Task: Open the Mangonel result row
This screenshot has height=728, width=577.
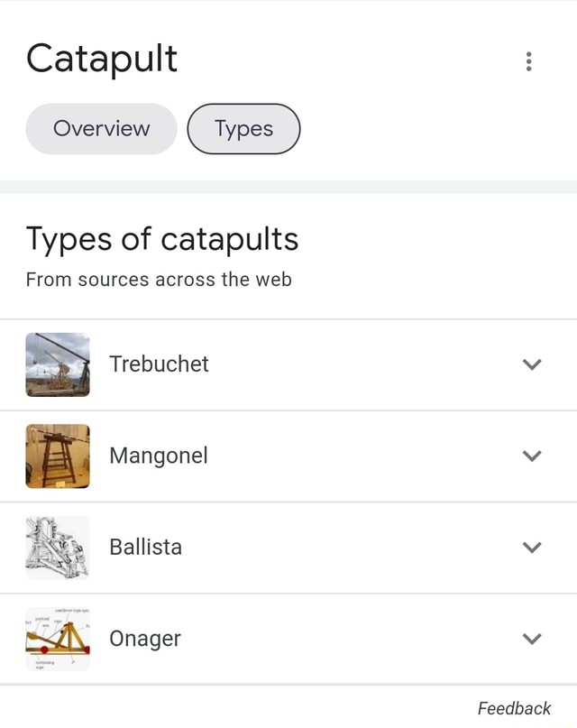Action: click(270, 456)
